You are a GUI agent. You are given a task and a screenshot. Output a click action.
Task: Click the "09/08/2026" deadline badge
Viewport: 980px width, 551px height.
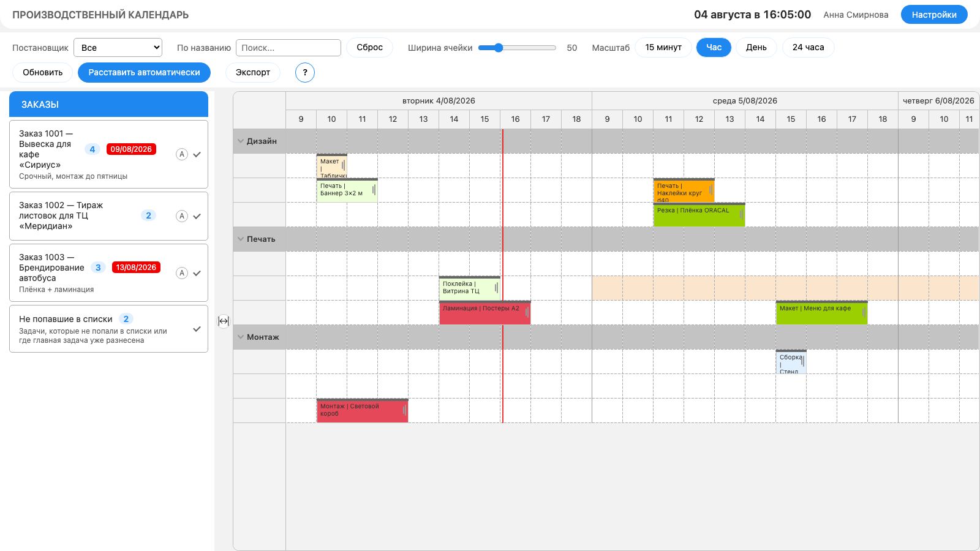tap(131, 149)
